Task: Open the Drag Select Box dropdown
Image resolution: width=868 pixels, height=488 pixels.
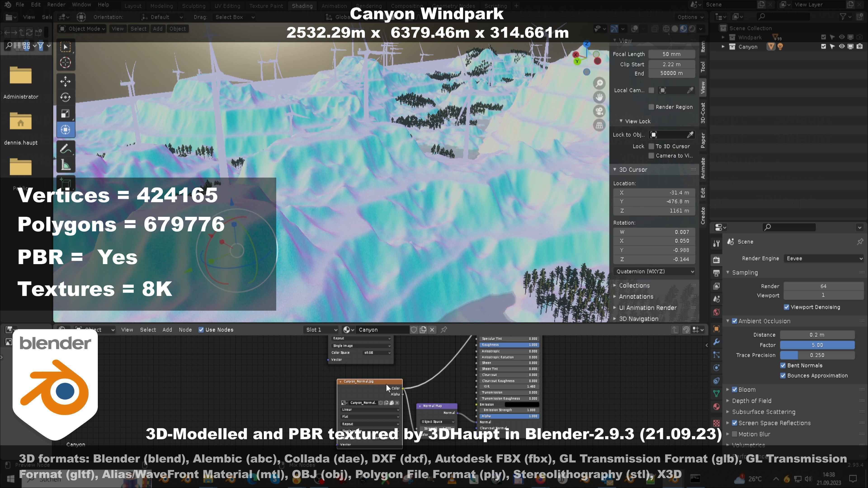Action: (235, 17)
